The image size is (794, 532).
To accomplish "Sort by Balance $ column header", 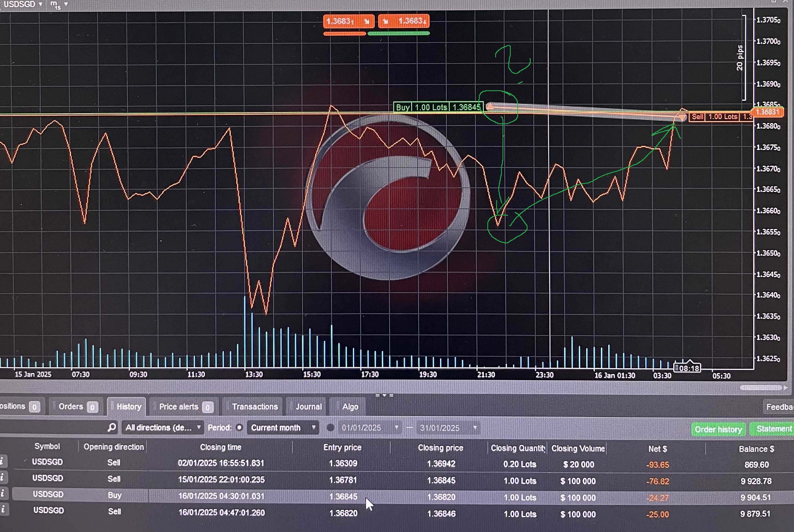I will [756, 449].
